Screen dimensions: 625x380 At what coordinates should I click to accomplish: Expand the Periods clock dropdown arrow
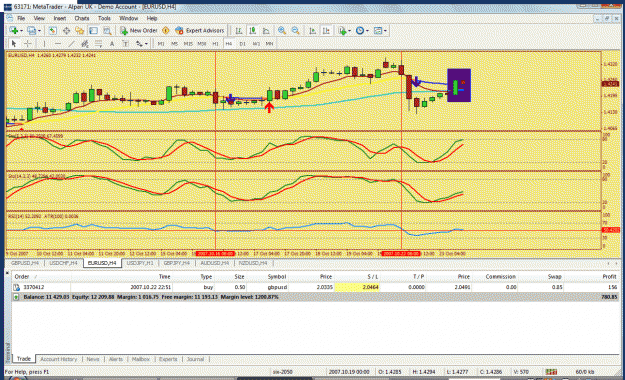[367, 31]
